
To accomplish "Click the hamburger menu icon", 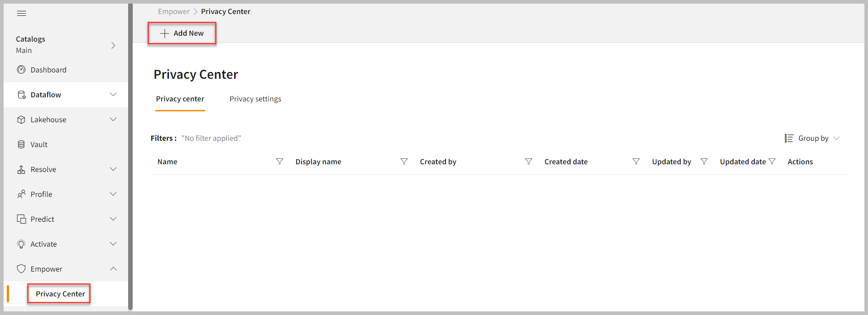I will [x=21, y=13].
